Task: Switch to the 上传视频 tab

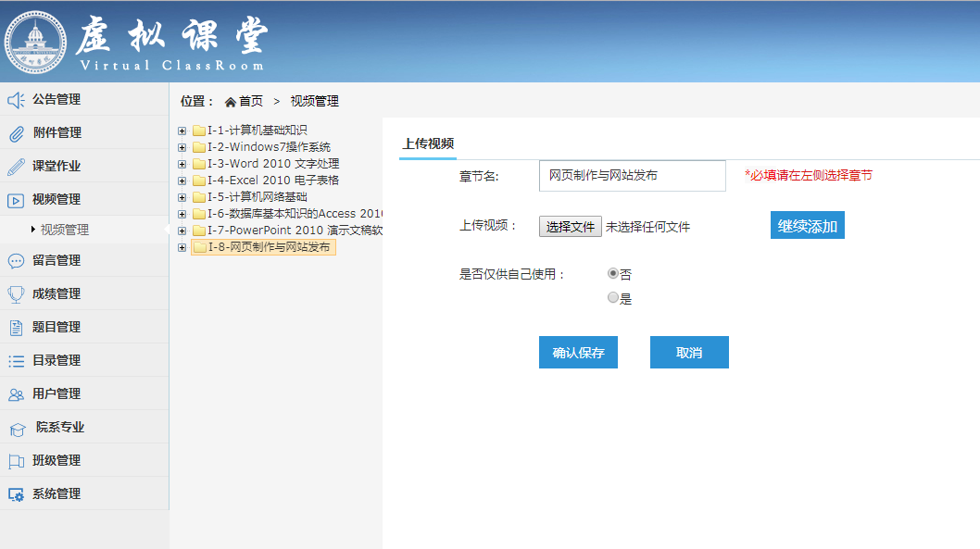Action: point(428,143)
